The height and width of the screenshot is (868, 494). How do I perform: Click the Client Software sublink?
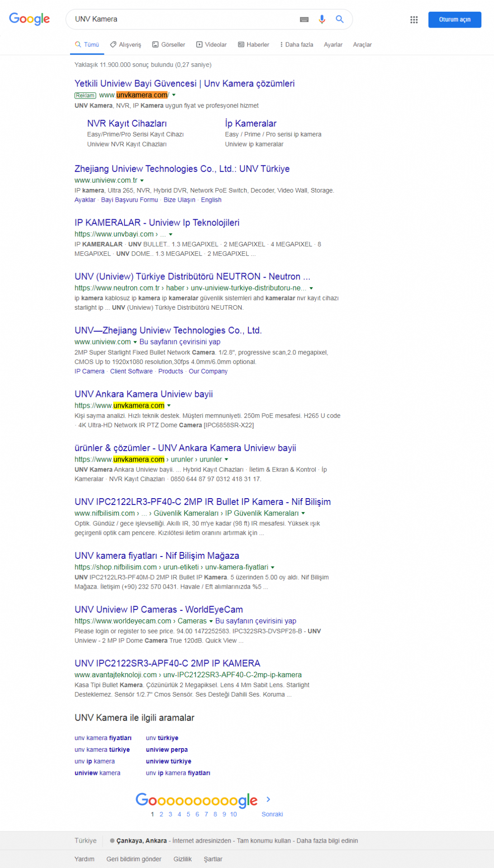coord(131,371)
